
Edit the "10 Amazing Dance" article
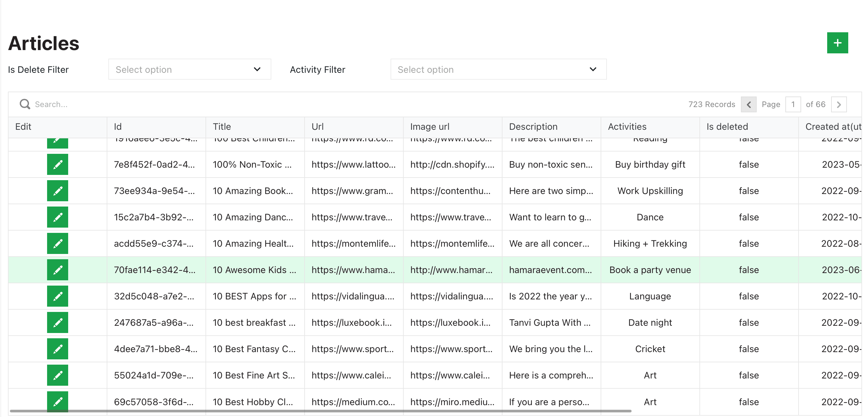click(x=57, y=217)
